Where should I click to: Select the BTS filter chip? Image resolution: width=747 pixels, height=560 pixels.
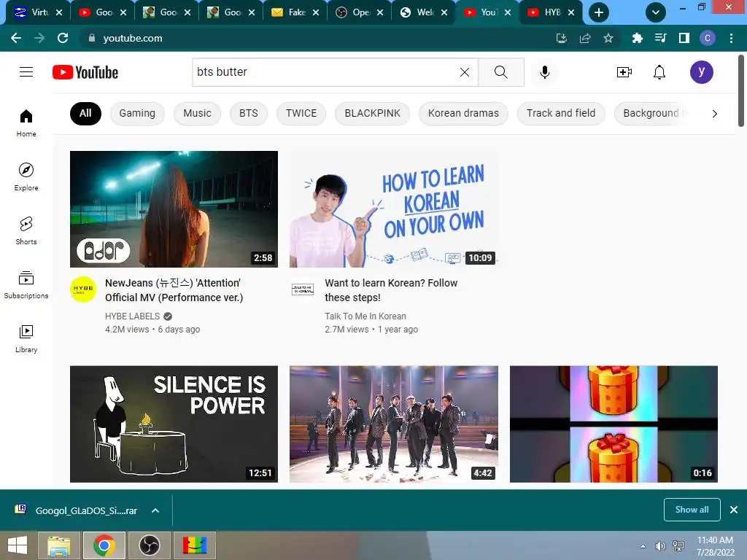[248, 113]
